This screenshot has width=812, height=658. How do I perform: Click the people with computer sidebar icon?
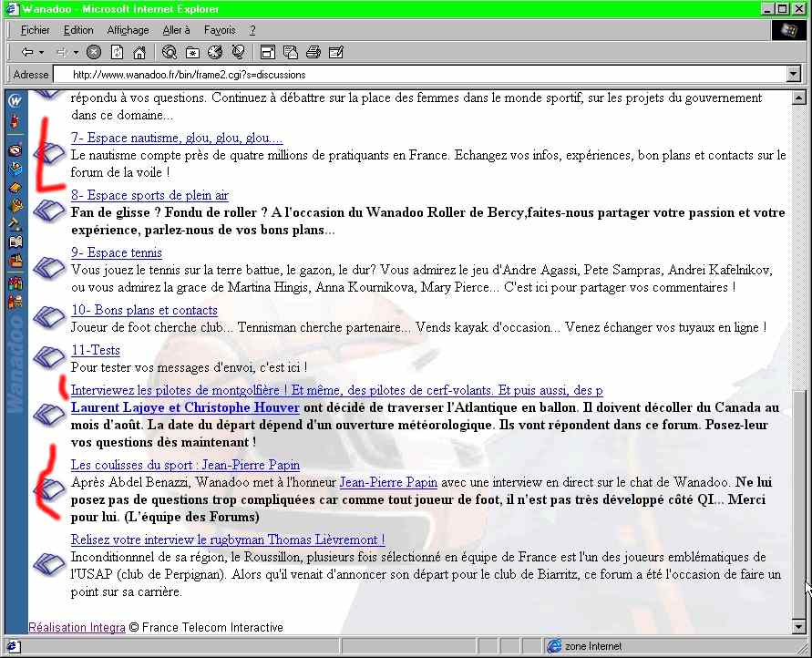pos(15,301)
